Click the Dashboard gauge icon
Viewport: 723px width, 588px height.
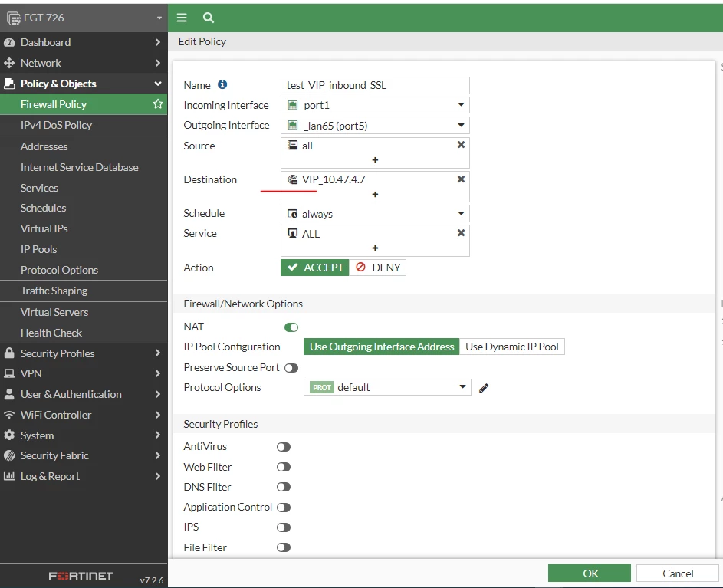pyautogui.click(x=9, y=42)
